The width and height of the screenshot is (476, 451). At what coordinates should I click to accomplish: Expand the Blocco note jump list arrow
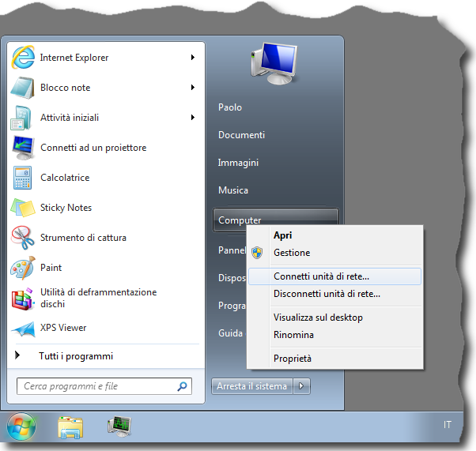[x=193, y=88]
